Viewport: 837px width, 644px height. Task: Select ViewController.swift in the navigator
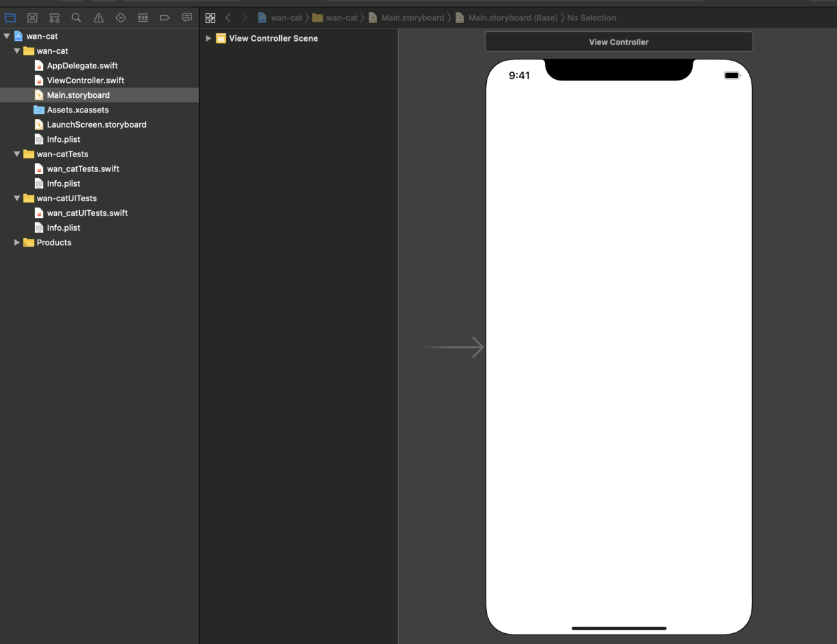(x=85, y=80)
